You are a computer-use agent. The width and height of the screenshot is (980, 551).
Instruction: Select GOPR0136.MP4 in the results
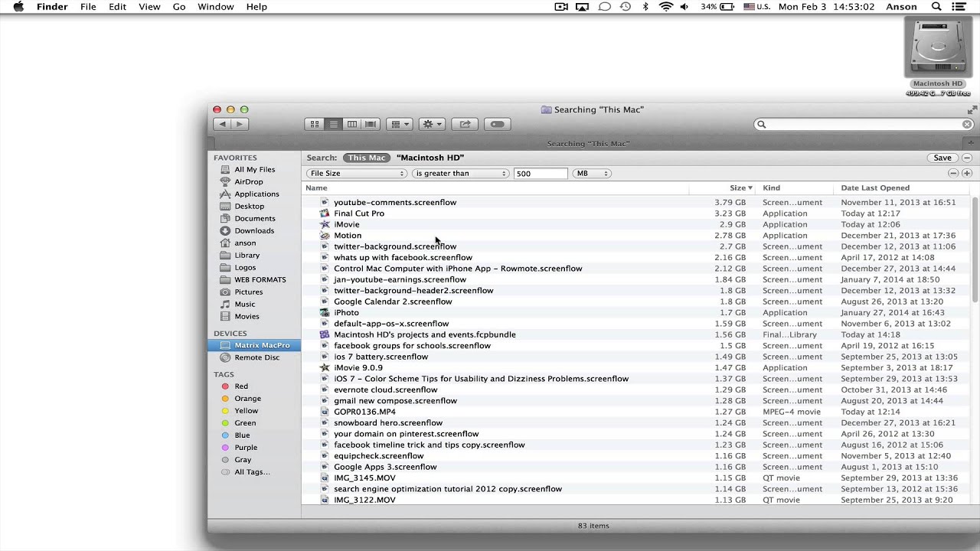click(x=637, y=412)
